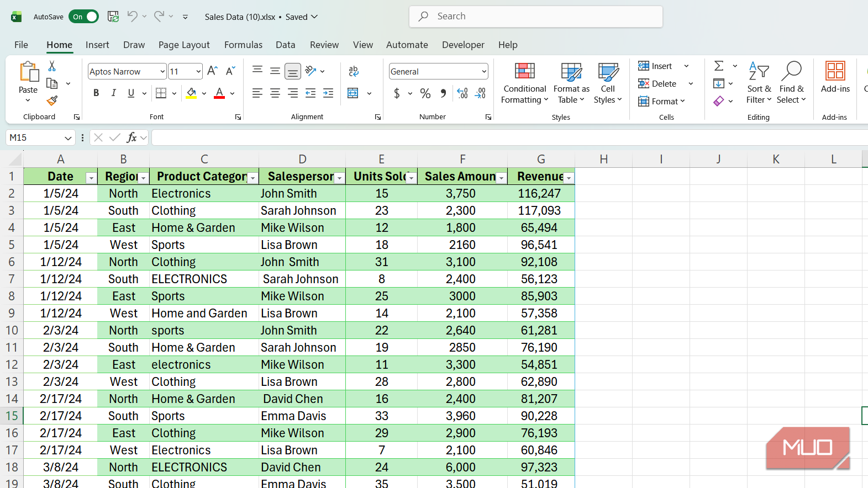
Task: Open the Date column filter dropdown
Action: pos(91,178)
